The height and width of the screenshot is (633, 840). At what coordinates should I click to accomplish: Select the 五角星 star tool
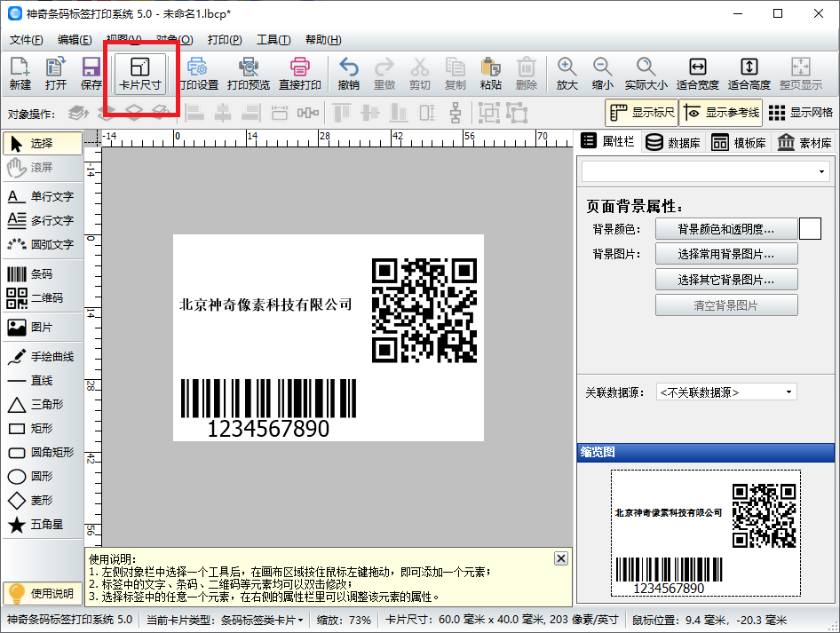click(x=43, y=525)
